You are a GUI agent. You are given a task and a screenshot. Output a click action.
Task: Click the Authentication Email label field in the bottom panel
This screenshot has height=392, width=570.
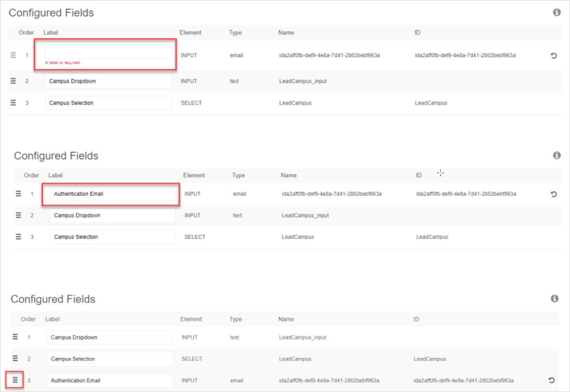point(109,381)
